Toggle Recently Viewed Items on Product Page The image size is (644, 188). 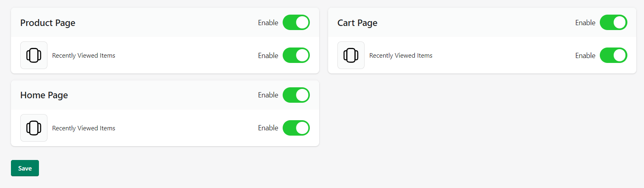pyautogui.click(x=296, y=55)
